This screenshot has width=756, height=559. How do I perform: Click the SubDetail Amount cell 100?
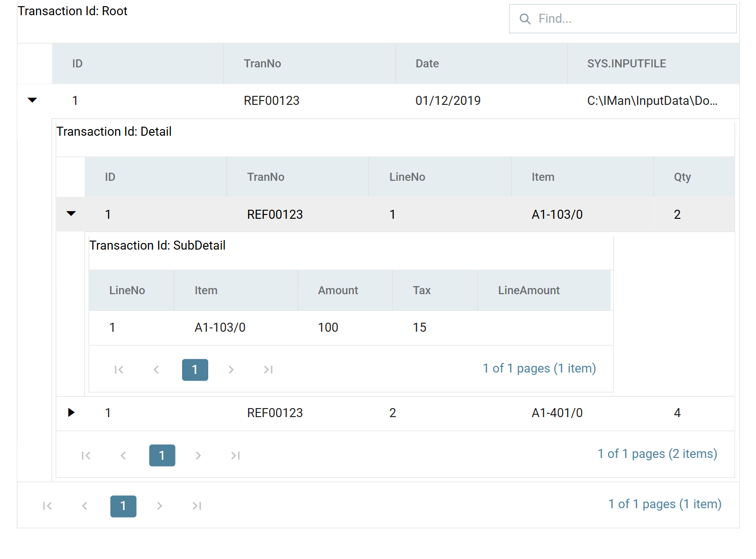click(x=345, y=327)
